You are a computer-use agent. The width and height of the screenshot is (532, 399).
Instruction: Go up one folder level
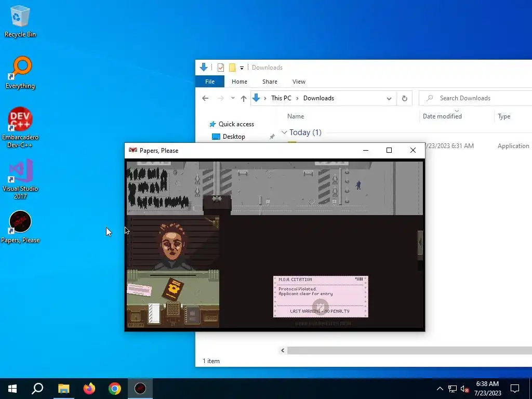(x=244, y=98)
